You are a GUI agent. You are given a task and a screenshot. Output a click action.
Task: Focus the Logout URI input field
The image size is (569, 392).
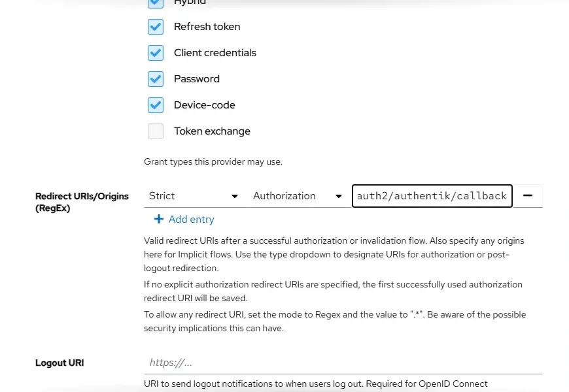pyautogui.click(x=343, y=362)
